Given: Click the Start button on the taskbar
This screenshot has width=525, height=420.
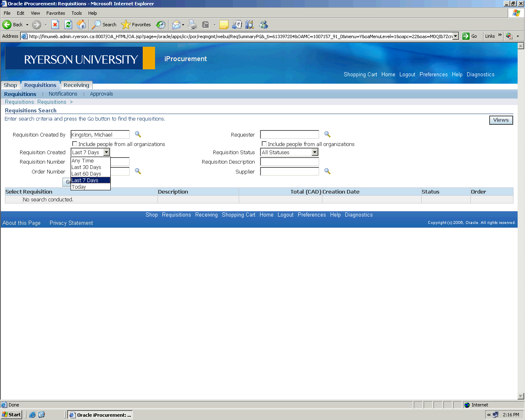Looking at the screenshot, I should (x=11, y=415).
